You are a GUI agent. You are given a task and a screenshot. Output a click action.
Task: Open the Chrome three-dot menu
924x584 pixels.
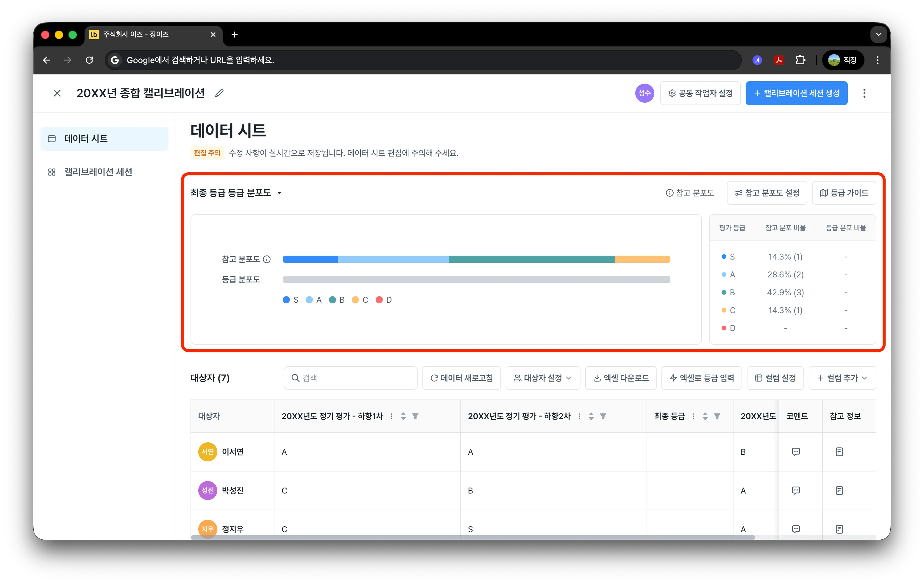coord(877,60)
